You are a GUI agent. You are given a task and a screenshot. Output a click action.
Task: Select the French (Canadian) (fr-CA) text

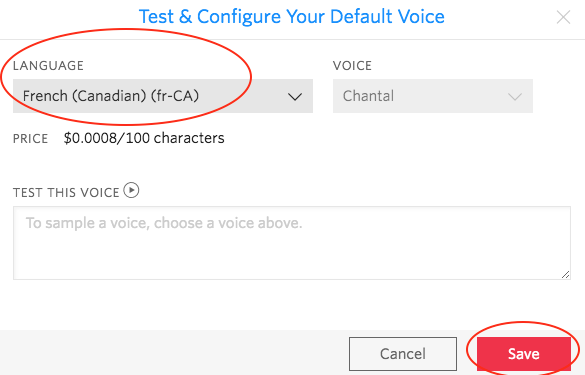(111, 96)
